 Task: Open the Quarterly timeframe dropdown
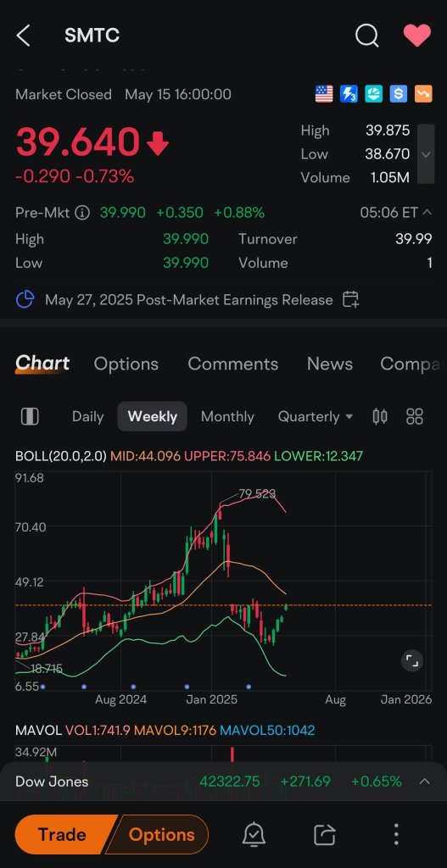[x=316, y=416]
